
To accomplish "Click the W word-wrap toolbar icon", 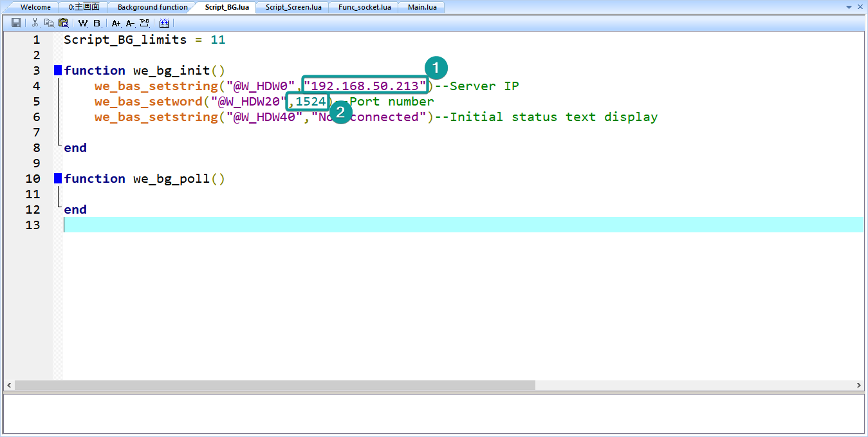I will click(x=82, y=23).
